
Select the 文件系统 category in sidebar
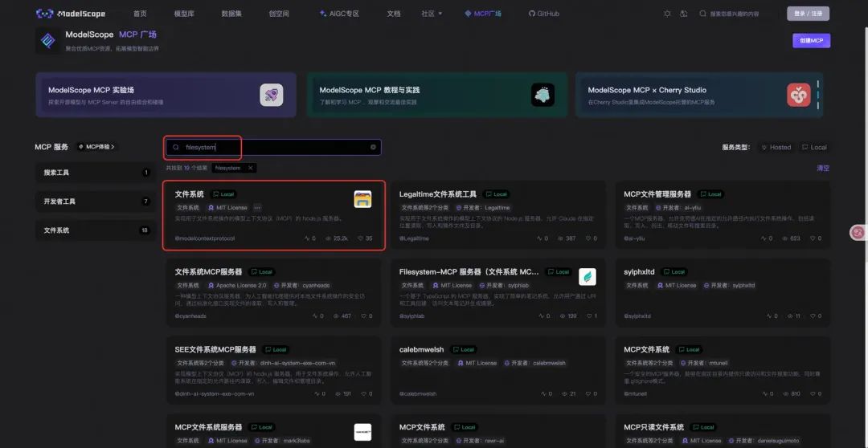click(x=96, y=230)
